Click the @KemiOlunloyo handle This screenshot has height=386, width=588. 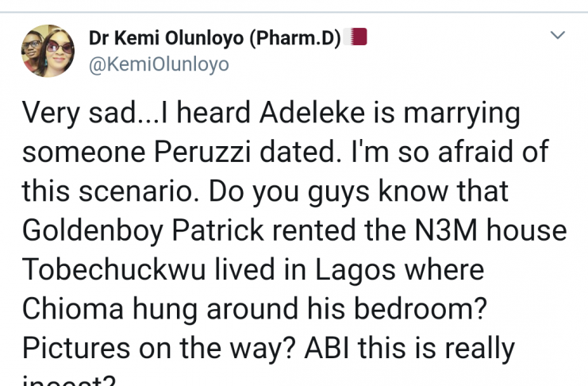tap(159, 64)
